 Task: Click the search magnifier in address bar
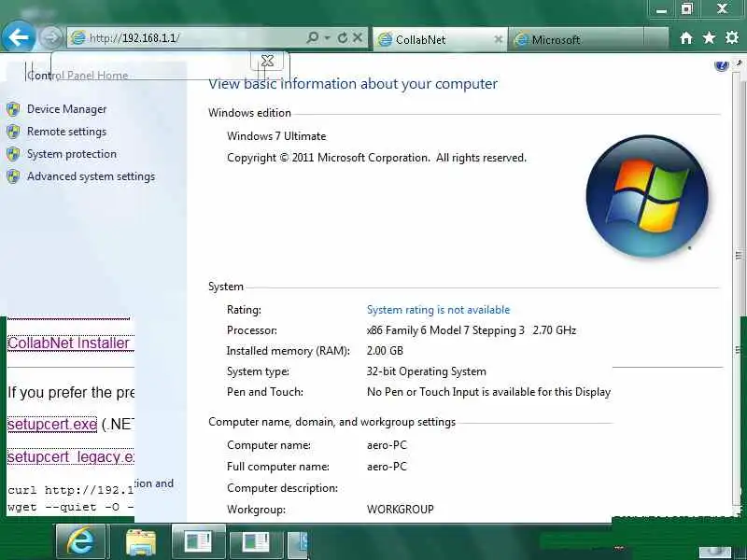point(313,37)
